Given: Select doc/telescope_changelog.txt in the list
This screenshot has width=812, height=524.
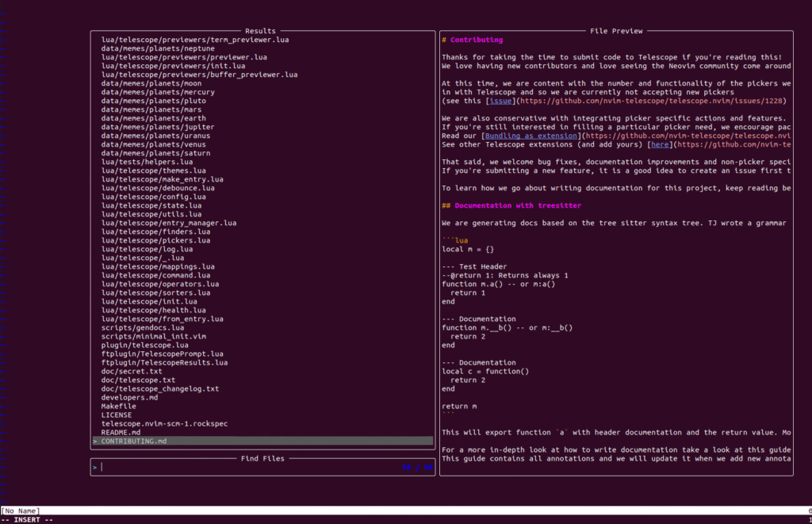Looking at the screenshot, I should (159, 388).
